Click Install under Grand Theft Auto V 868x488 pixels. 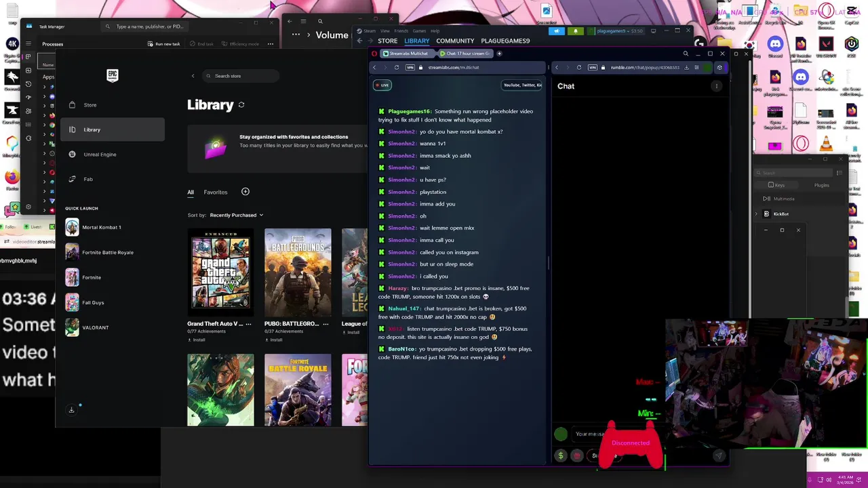pos(196,340)
